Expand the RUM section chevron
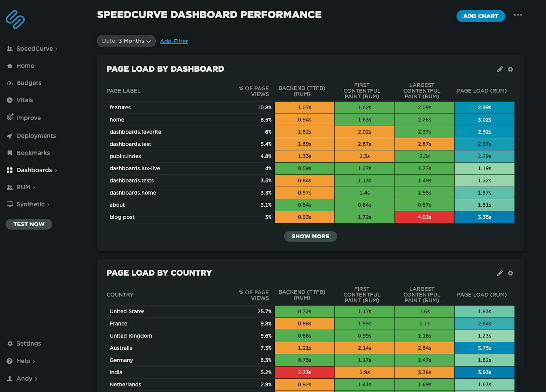Viewport: 546px width, 392px height. pos(34,187)
